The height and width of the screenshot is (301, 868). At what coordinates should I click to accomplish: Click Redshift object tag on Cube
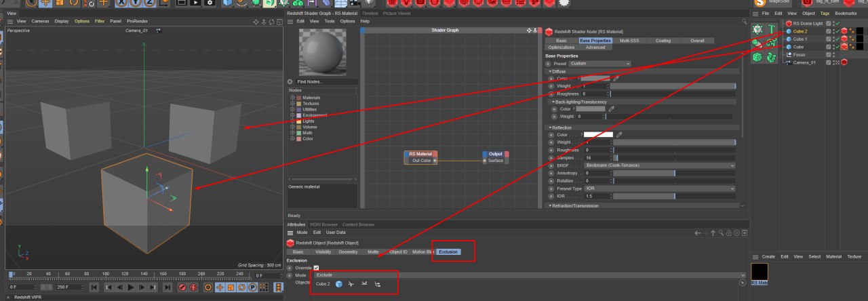(844, 47)
